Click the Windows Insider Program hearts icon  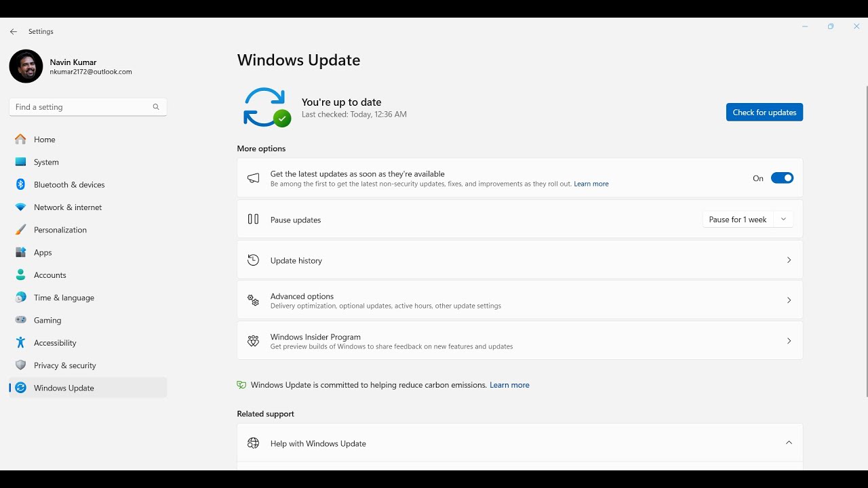point(253,341)
